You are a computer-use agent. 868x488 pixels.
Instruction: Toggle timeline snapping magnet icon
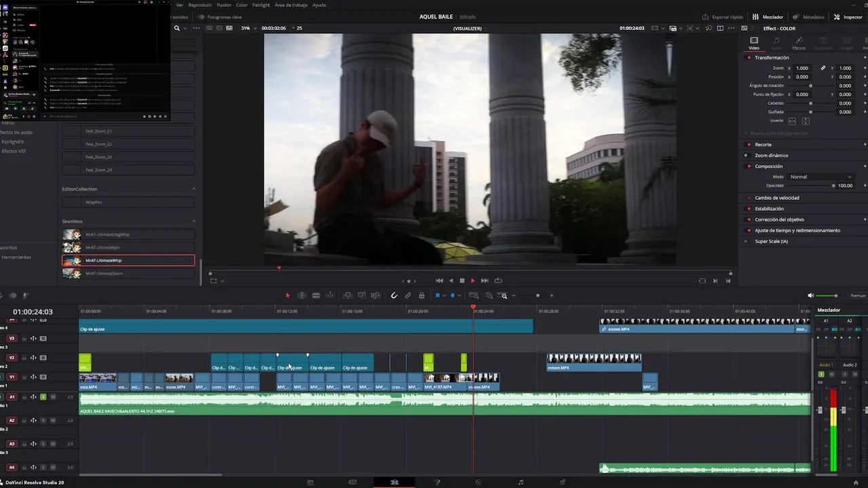coord(394,296)
